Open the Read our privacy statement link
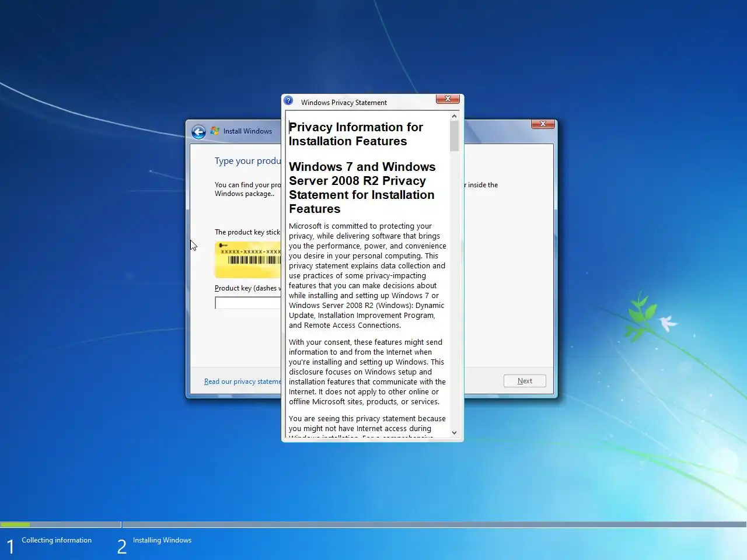 243,381
